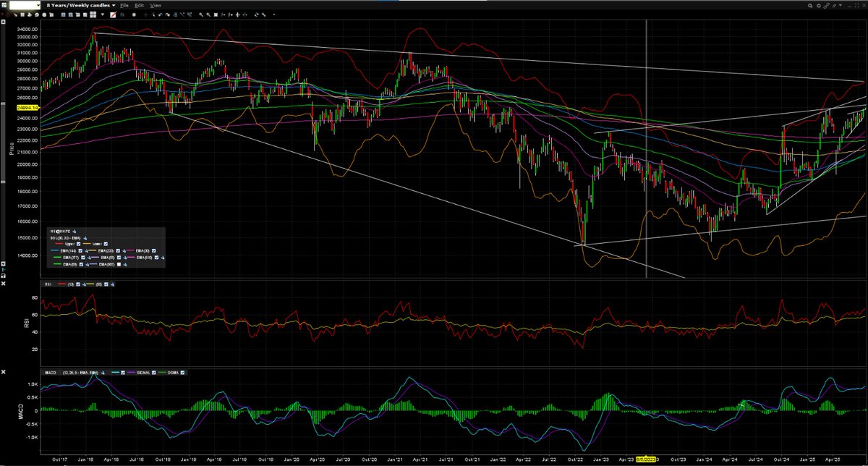Open EMA(987) edit icon in legend

point(124,264)
